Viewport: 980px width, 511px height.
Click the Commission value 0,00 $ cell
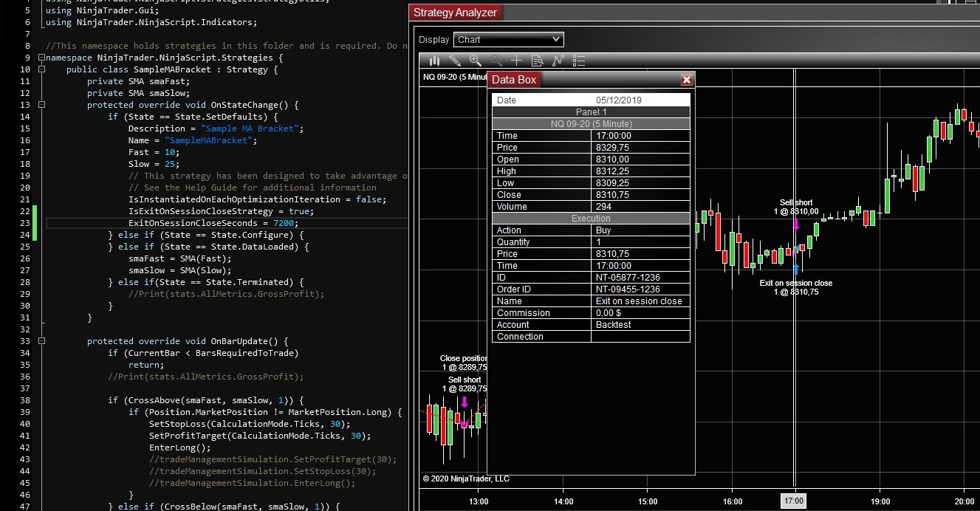pyautogui.click(x=640, y=313)
